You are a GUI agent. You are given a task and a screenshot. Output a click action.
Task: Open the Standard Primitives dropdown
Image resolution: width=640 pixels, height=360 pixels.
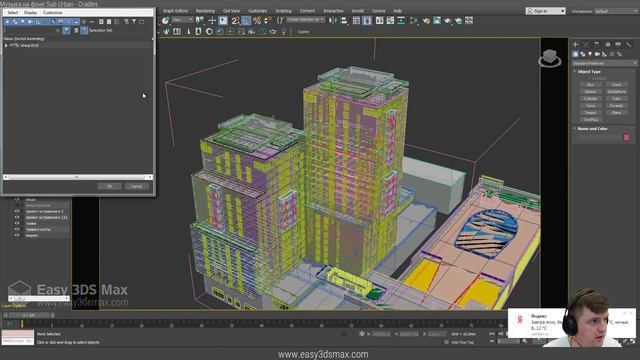[x=604, y=63]
